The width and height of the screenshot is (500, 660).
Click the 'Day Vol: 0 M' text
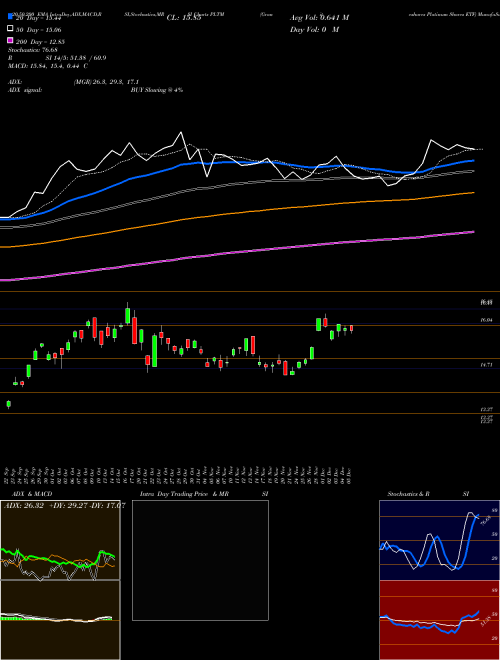click(314, 29)
